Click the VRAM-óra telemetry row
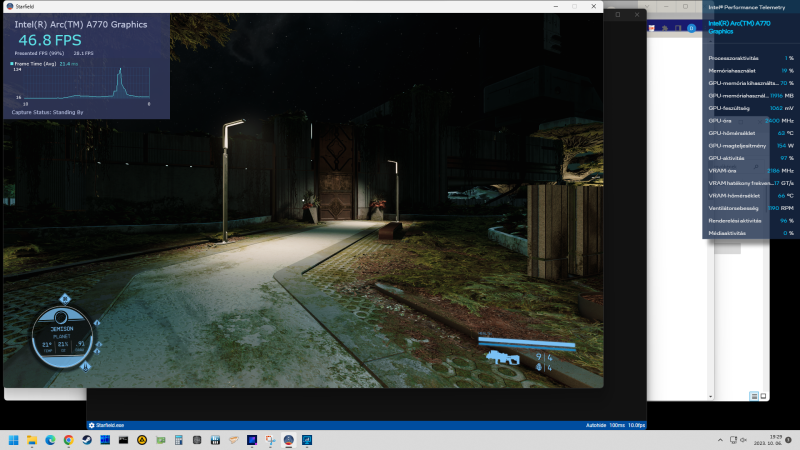 pos(751,171)
